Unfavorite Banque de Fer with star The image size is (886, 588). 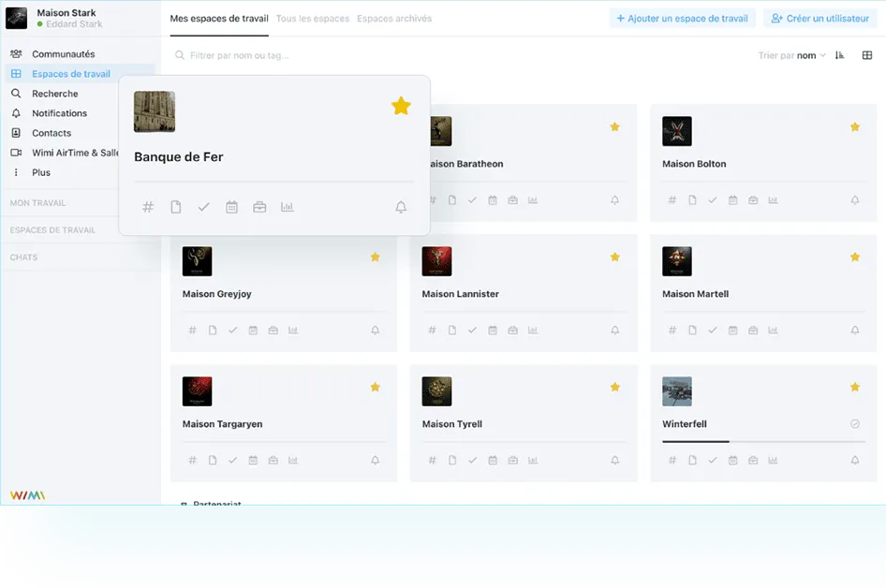coord(401,107)
